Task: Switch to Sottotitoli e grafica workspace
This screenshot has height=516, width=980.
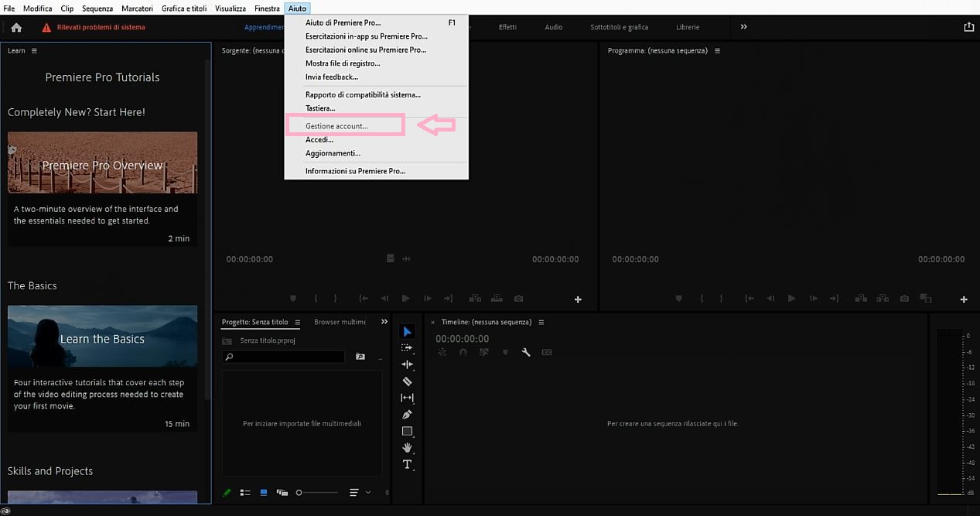Action: tap(619, 27)
